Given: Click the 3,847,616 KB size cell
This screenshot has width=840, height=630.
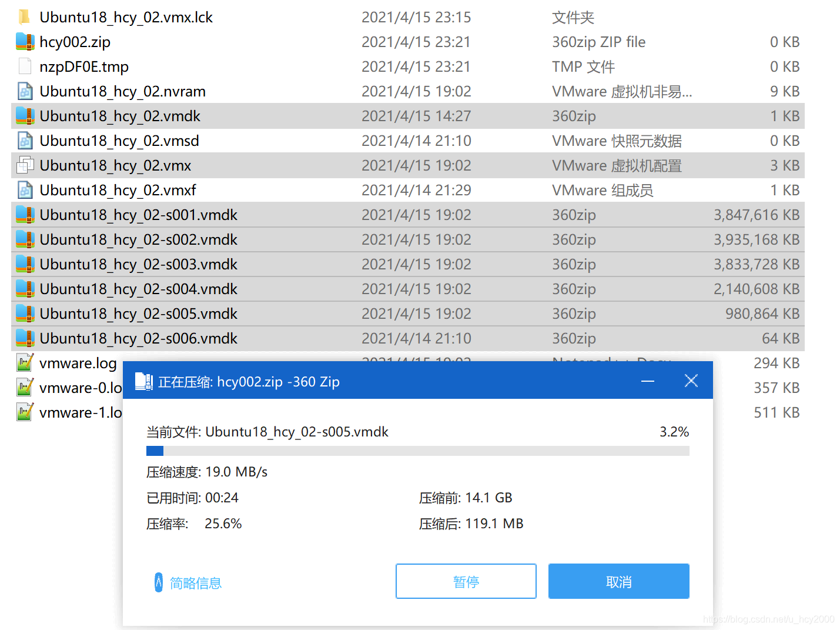Looking at the screenshot, I should 757,215.
